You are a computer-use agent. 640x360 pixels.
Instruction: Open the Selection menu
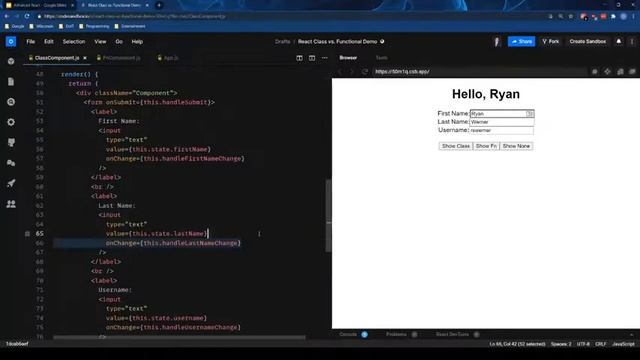click(x=74, y=42)
